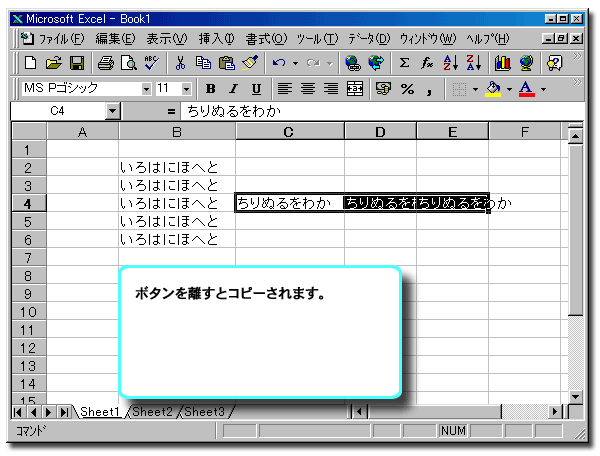
Task: Open the 書式(O) menu
Action: [266, 39]
